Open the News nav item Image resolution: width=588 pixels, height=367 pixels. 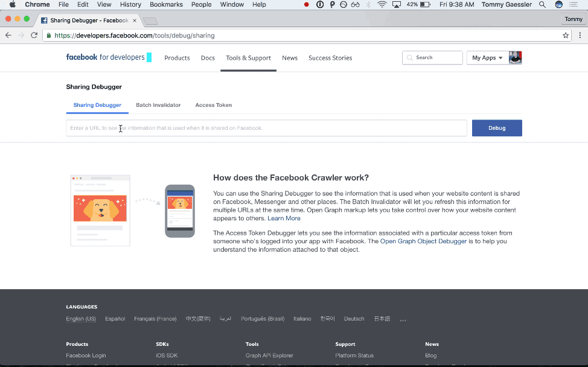click(x=290, y=58)
